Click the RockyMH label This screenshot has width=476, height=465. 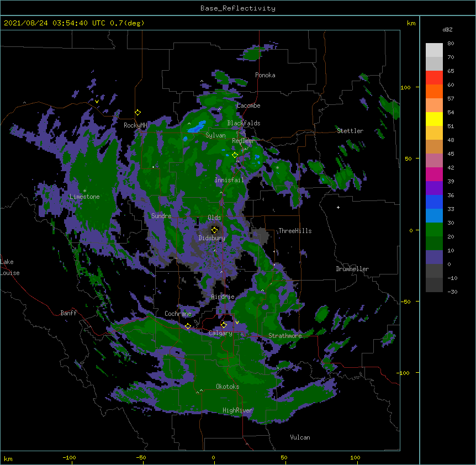135,125
